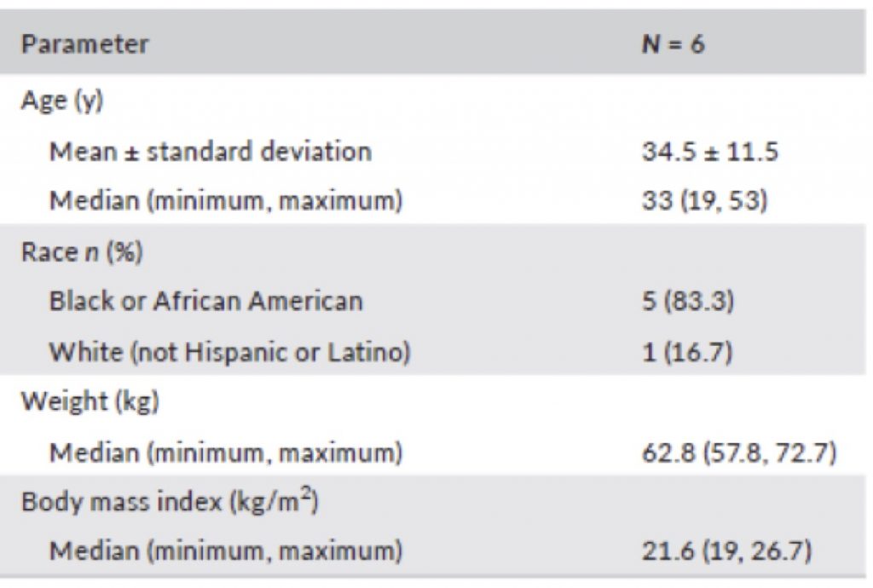
Task: Click the N = 6 column header
Action: 674,44
